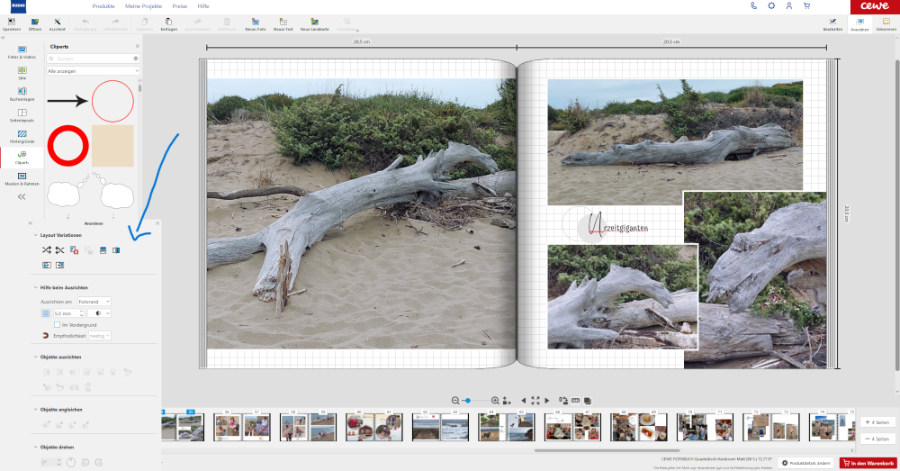Open the Alle anzeigen cliparts dropdown
This screenshot has height=471, width=900.
click(92, 71)
